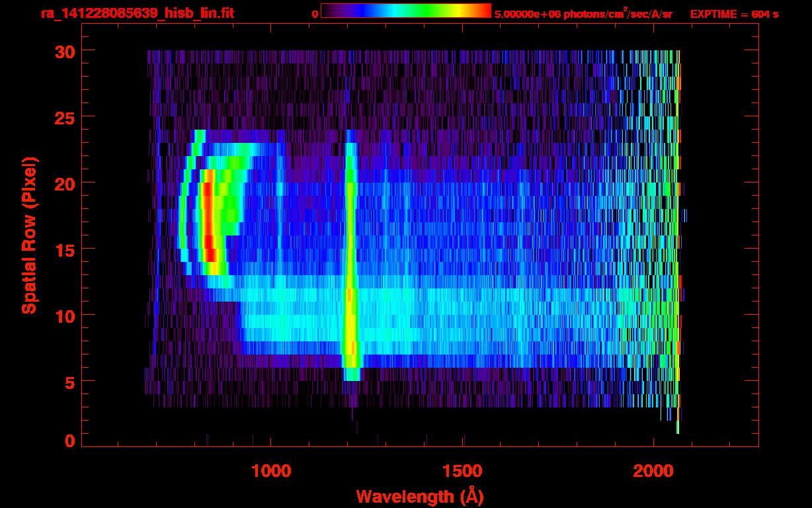Click the colorbar minimum label 0
The height and width of the screenshot is (508, 812).
(315, 14)
